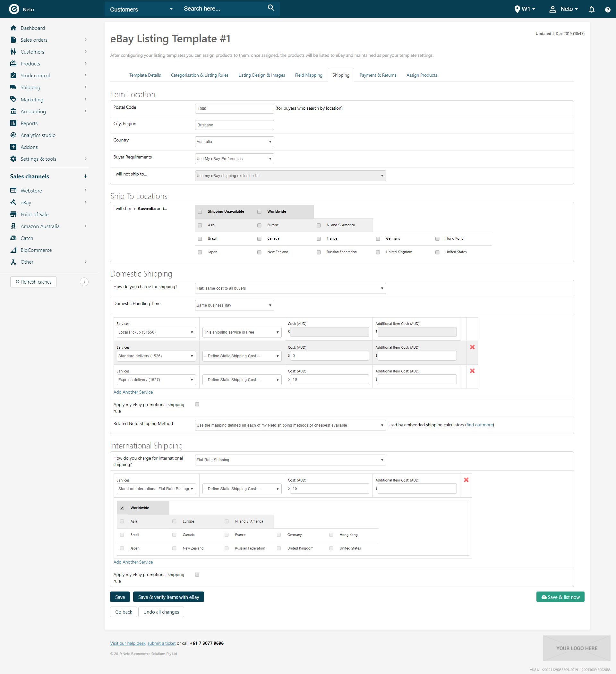This screenshot has height=674, width=616.
Task: Switch to Field Mapping tab
Action: (x=309, y=75)
